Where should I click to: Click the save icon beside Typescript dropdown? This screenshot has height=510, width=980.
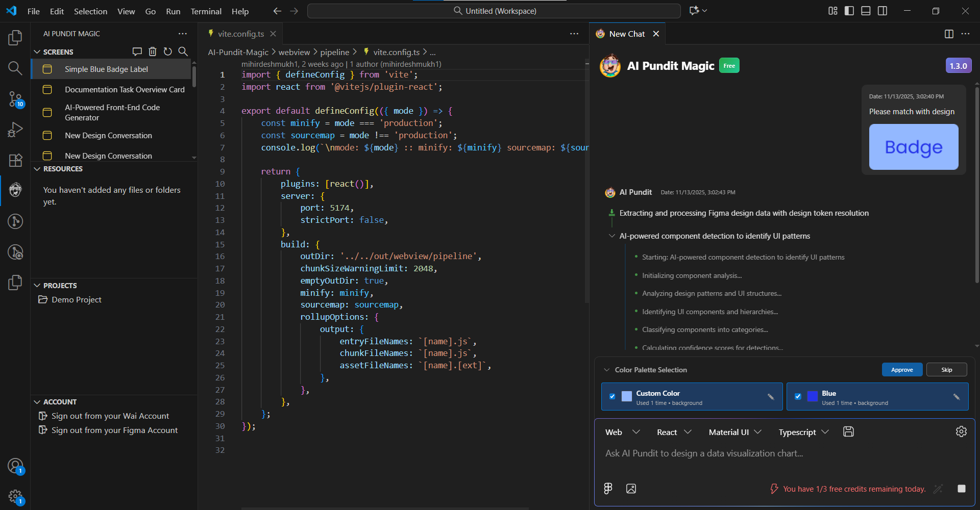[x=848, y=432]
